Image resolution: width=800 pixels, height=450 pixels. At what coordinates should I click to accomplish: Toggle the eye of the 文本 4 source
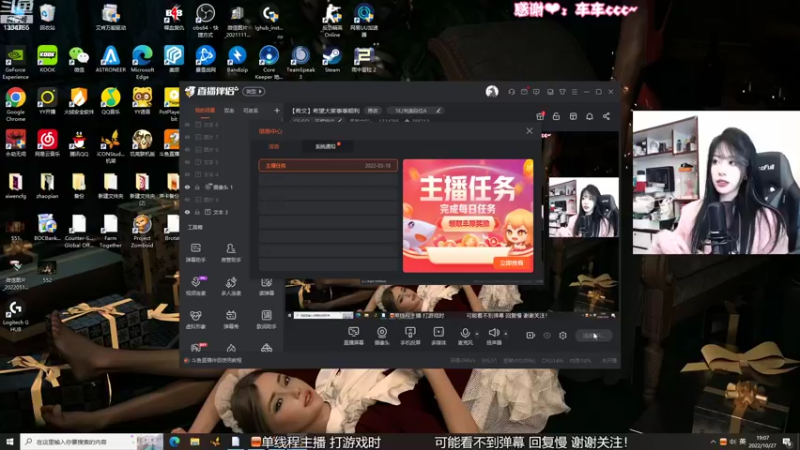(x=187, y=174)
